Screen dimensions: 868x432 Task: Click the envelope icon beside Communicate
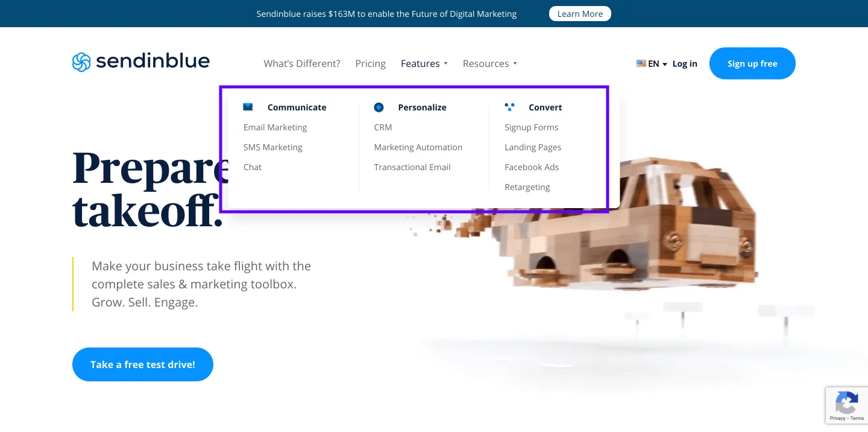[248, 107]
